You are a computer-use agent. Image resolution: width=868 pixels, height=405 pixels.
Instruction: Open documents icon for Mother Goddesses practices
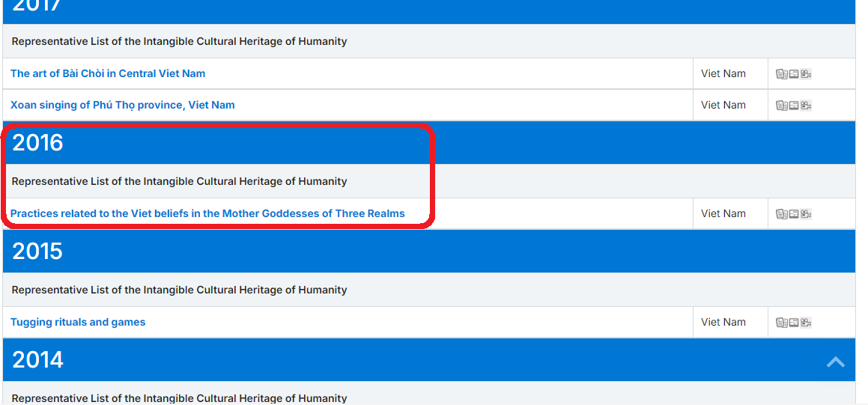[x=782, y=214]
